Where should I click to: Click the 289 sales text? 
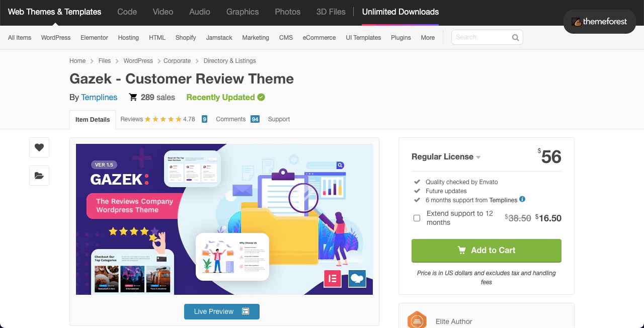coord(158,97)
